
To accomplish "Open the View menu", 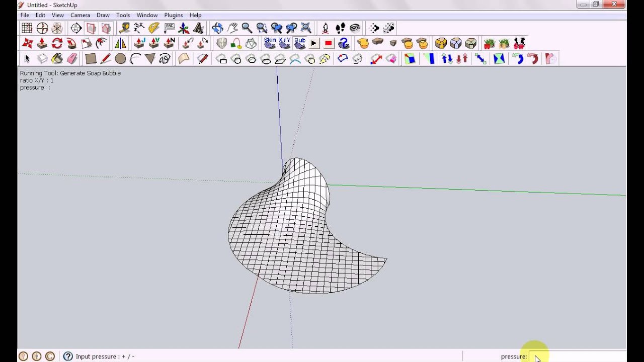I will tap(58, 15).
